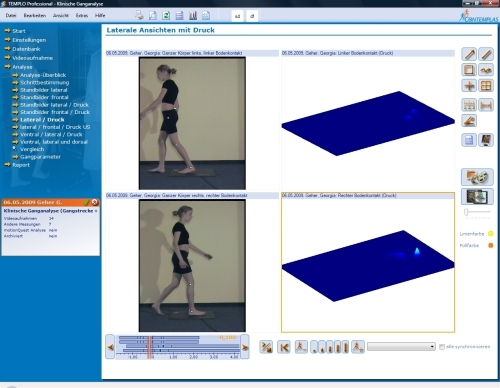500x388 pixels.
Task: Collapse the Analyse section in sidebar
Action: (x=22, y=67)
